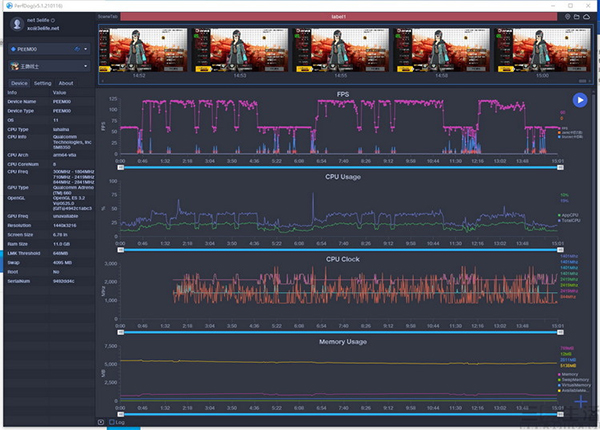The image size is (600, 430).
Task: Select the Device tab
Action: pyautogui.click(x=19, y=83)
